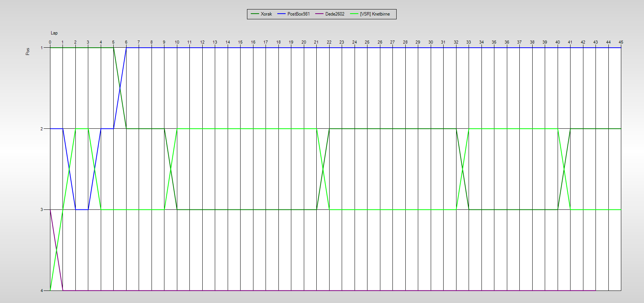Click the Xorak legend entry
Screen dimensions: 644x303
(x=261, y=14)
